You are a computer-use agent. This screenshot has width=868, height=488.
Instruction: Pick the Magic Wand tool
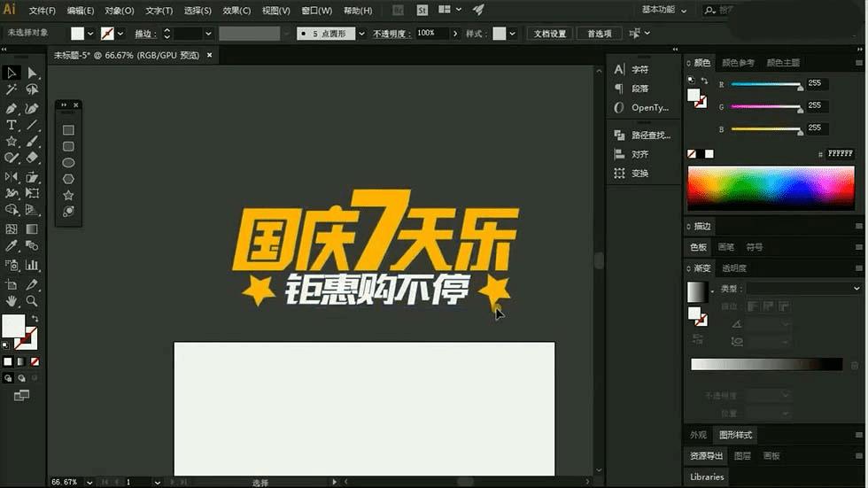(12, 90)
